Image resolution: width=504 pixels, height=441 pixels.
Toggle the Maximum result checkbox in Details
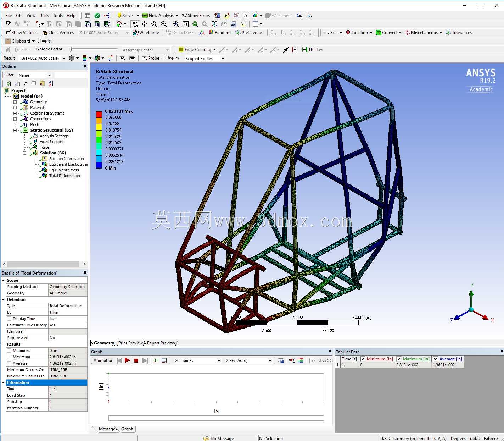9,357
